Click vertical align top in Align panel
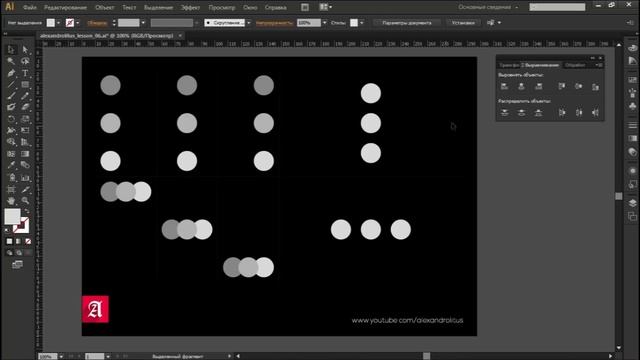Viewport: 640px width, 360px height. pos(562,86)
